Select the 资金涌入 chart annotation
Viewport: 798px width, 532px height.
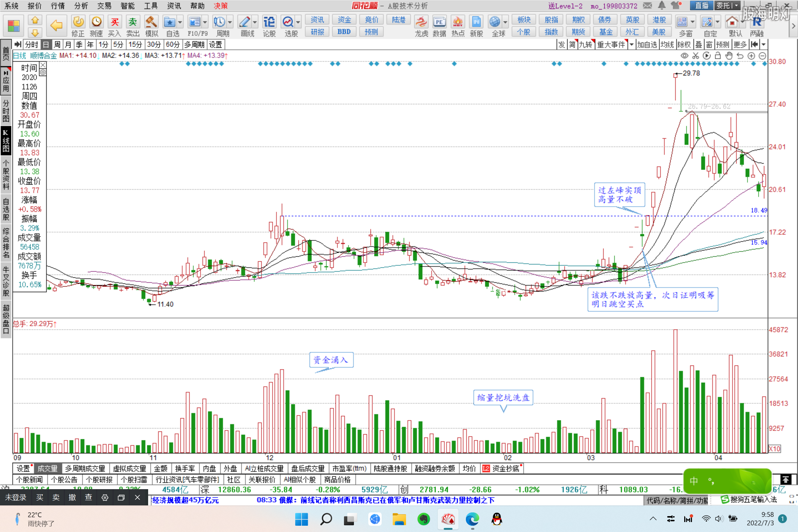tap(331, 360)
